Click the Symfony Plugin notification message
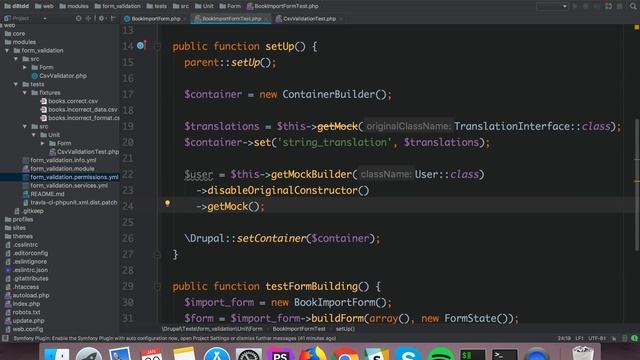Image resolution: width=640 pixels, height=360 pixels. (175, 338)
